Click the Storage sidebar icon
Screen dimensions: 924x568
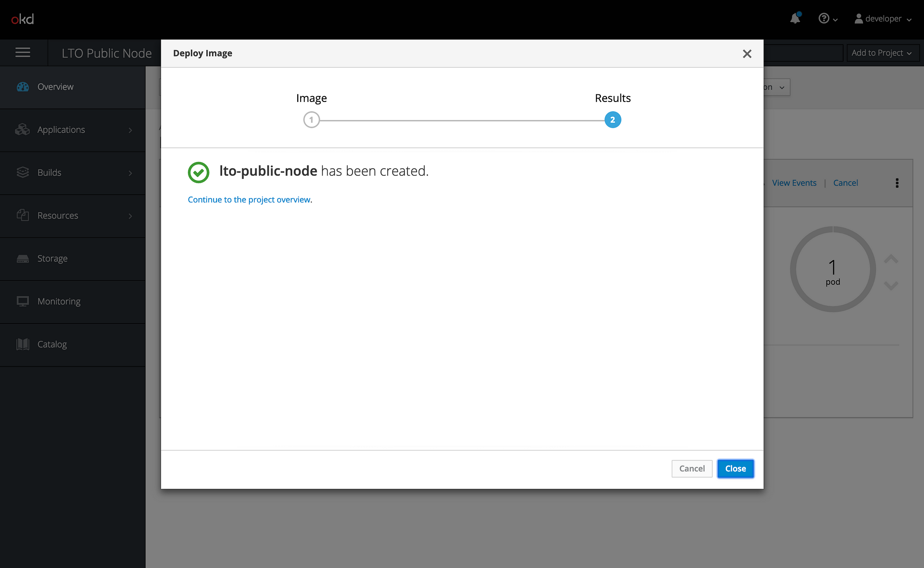pos(22,258)
